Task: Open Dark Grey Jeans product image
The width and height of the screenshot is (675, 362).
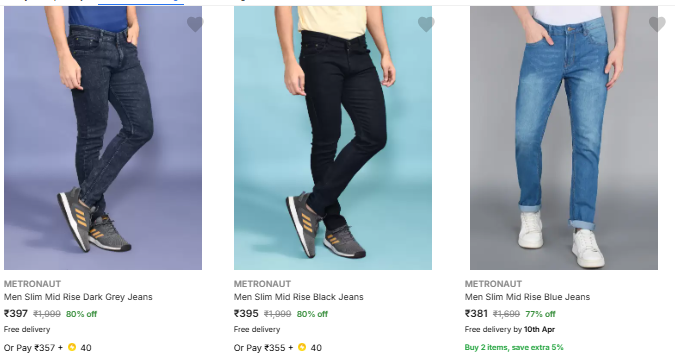Action: (x=103, y=138)
